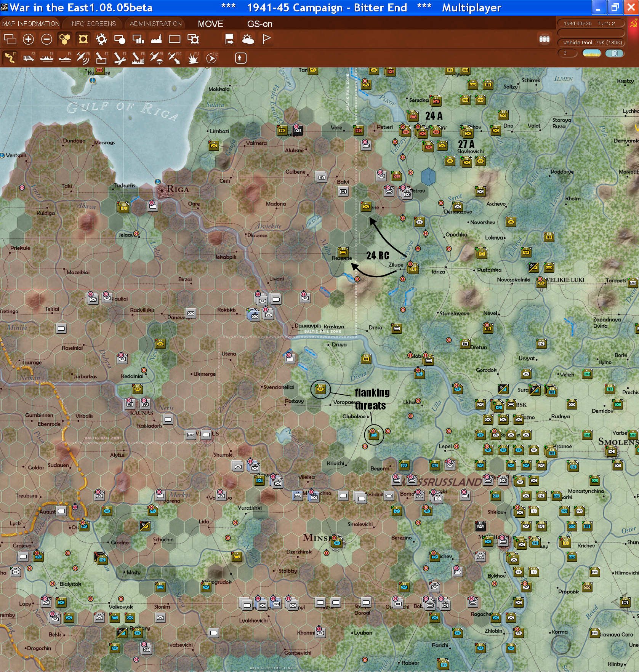Open the weather sun-cloud icon
The height and width of the screenshot is (672, 639).
(x=248, y=39)
